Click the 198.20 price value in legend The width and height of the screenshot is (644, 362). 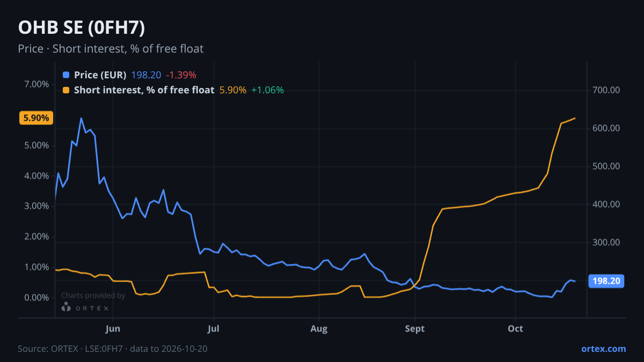point(146,75)
